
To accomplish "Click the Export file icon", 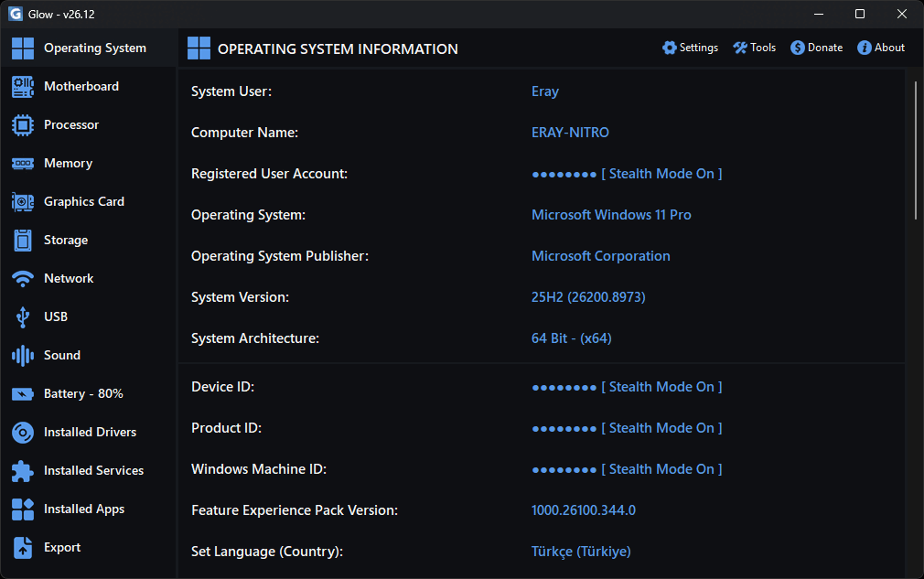I will [x=23, y=548].
